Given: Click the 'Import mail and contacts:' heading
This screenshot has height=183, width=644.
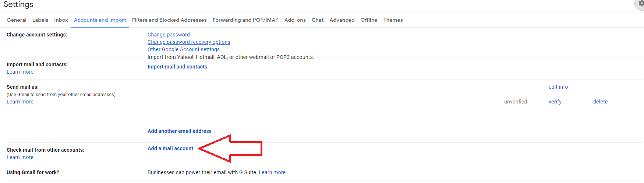Looking at the screenshot, I should point(37,64).
